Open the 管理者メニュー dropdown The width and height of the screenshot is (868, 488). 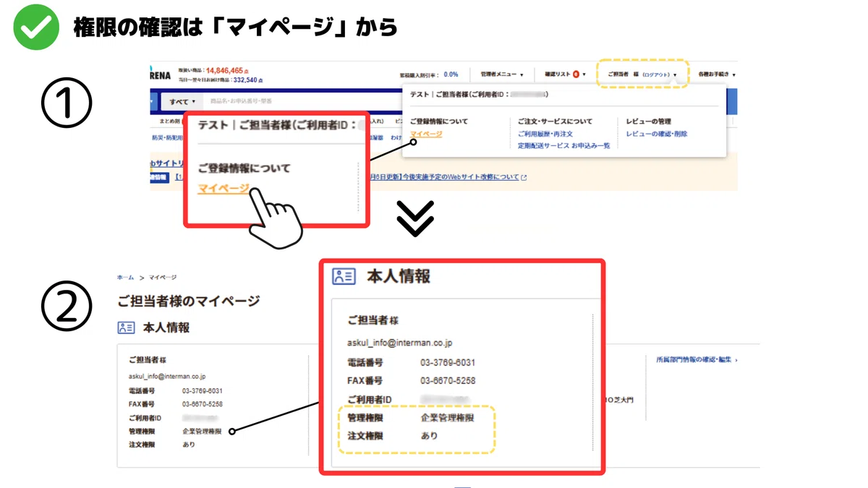(501, 74)
